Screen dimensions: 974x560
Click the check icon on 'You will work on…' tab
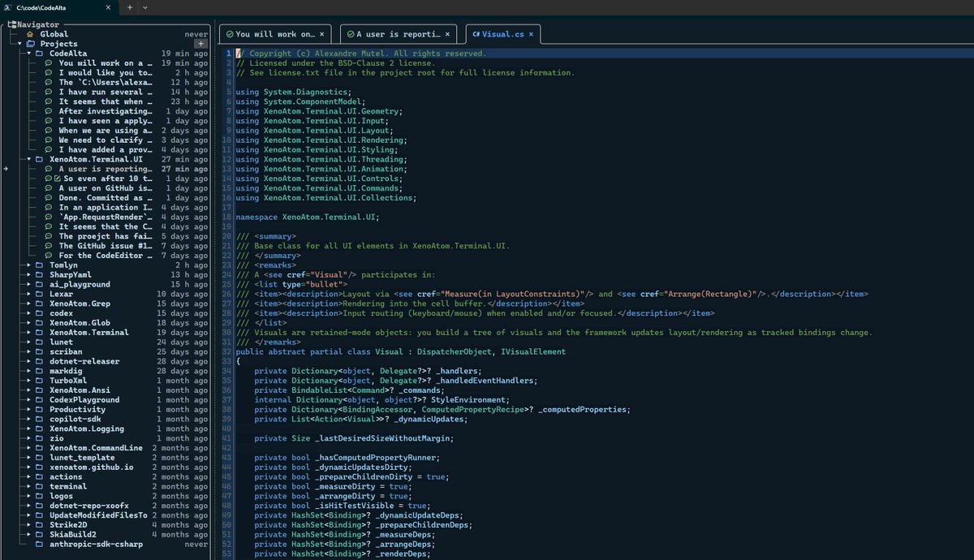[x=230, y=34]
